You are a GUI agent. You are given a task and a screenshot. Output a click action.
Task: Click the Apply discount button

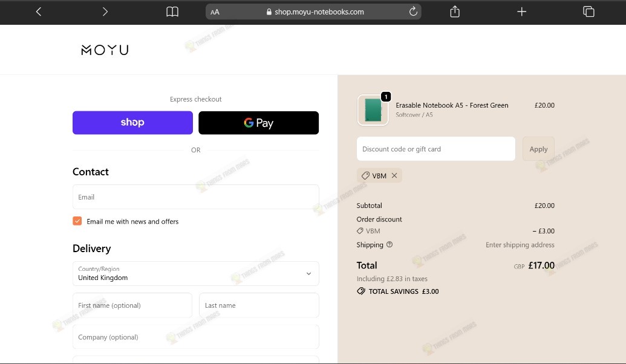click(538, 149)
